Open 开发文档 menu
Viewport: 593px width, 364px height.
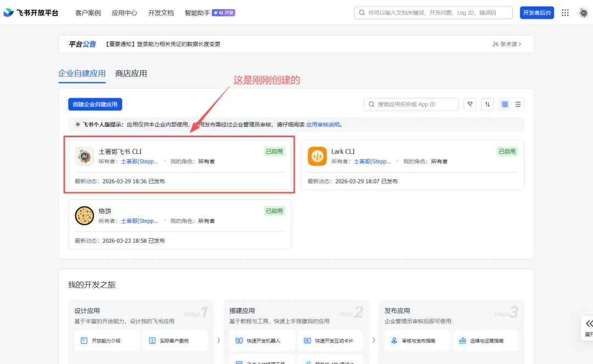(161, 13)
